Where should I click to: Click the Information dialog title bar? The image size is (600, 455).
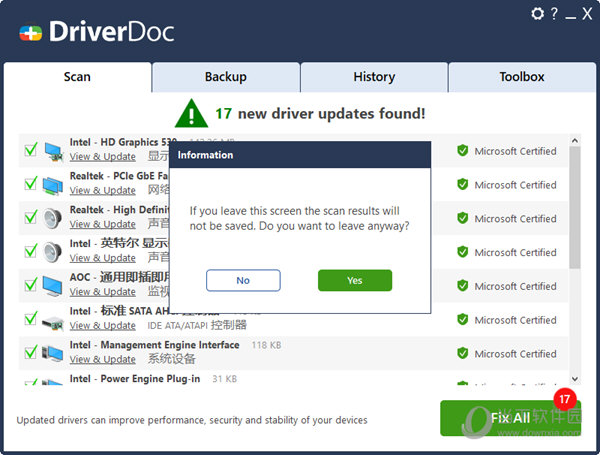pos(300,155)
